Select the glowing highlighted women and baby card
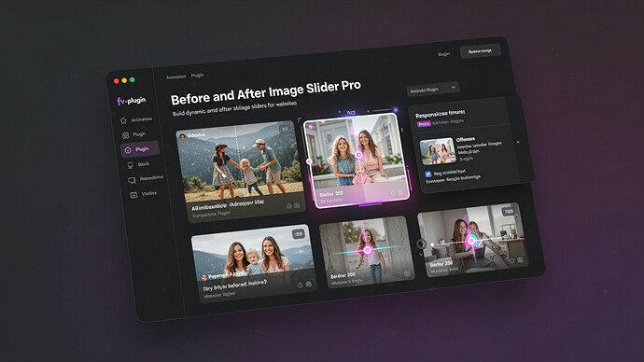Screen dimensions: 644x362 point(356,160)
